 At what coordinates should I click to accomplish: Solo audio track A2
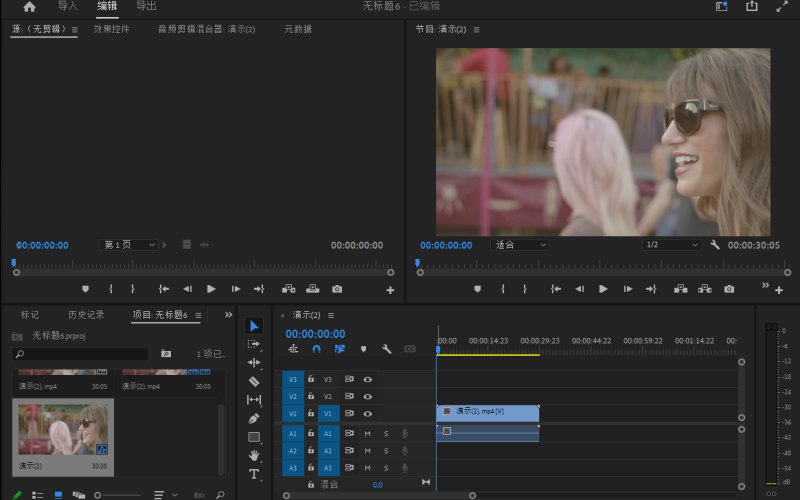coord(386,451)
